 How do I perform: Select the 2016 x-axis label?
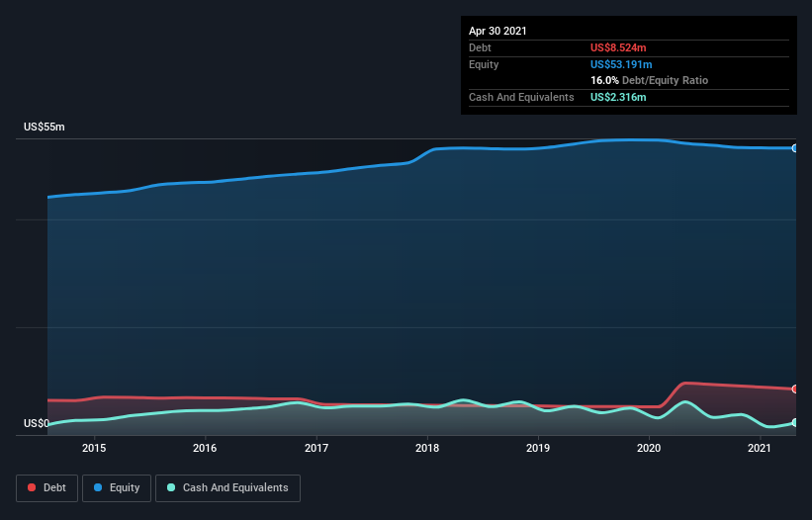point(205,448)
